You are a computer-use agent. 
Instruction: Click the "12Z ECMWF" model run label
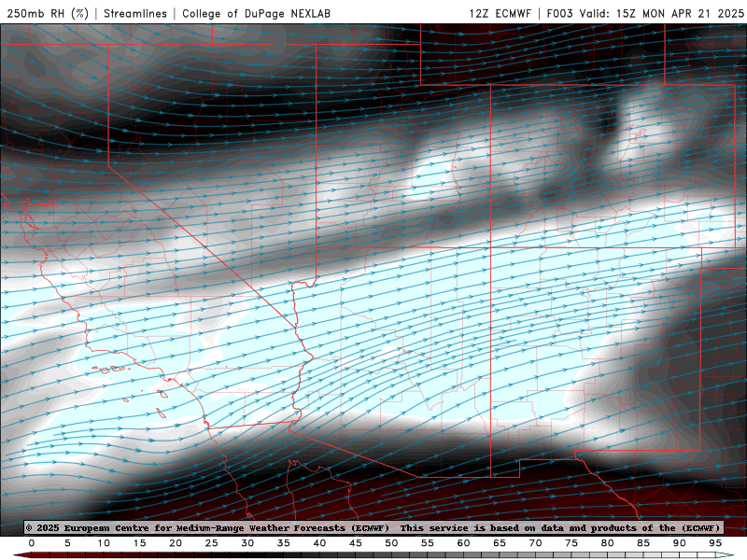[x=500, y=13]
